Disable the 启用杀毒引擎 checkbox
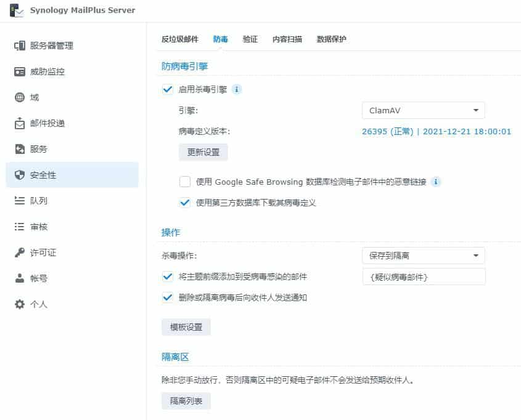 pos(167,89)
